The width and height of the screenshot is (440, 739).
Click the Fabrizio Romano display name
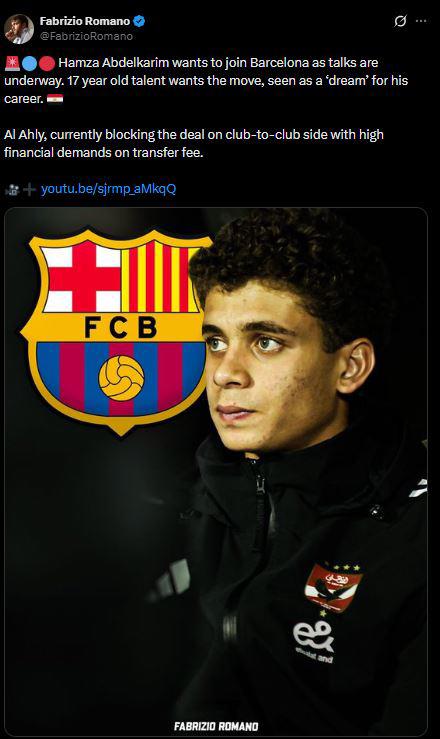coord(85,21)
